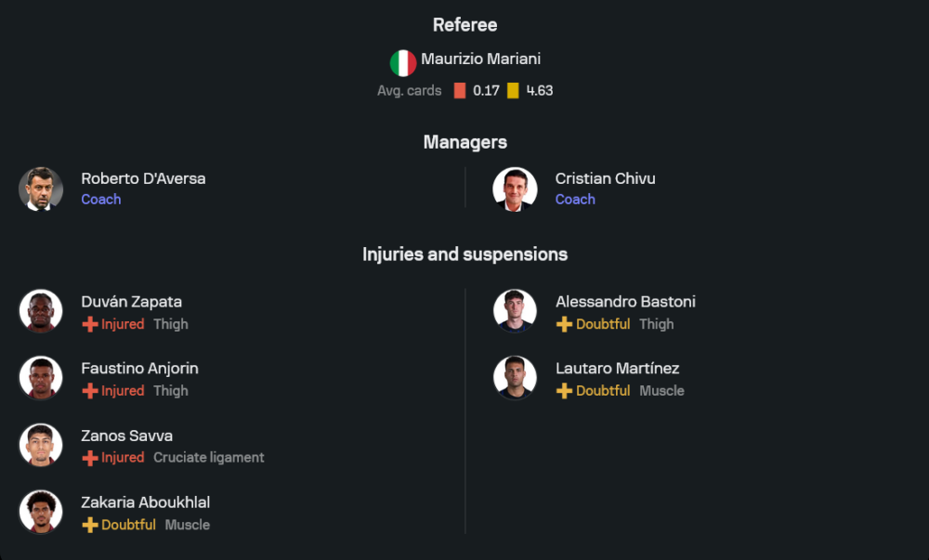This screenshot has width=929, height=560.
Task: Click Alessandro Bastoni's yellow doubtful cross icon
Action: 564,324
